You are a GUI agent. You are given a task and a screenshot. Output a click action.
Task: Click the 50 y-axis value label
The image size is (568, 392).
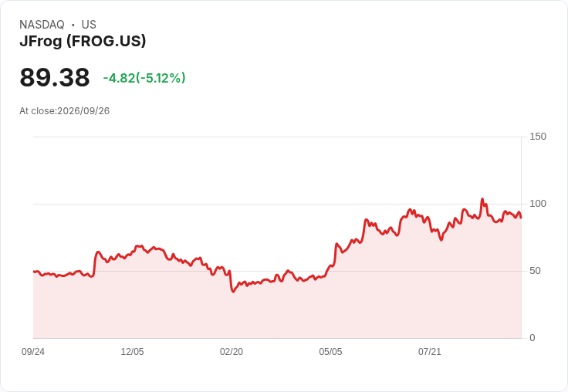(535, 271)
